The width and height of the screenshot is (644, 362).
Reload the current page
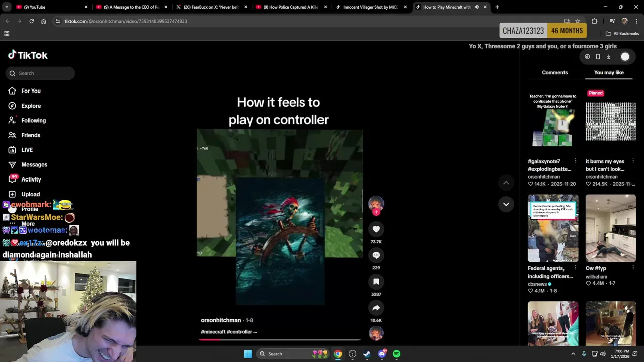point(31,21)
